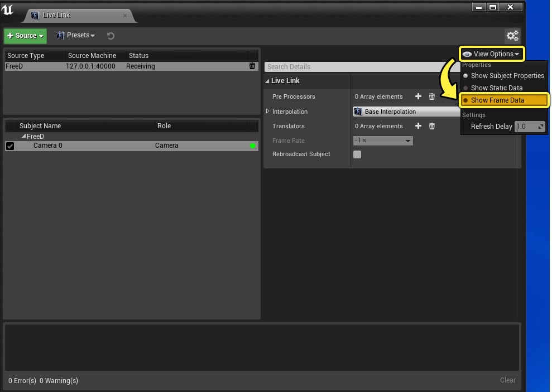Image resolution: width=552 pixels, height=392 pixels.
Task: Click the 127.0.0.1:40000 machine address
Action: click(90, 66)
